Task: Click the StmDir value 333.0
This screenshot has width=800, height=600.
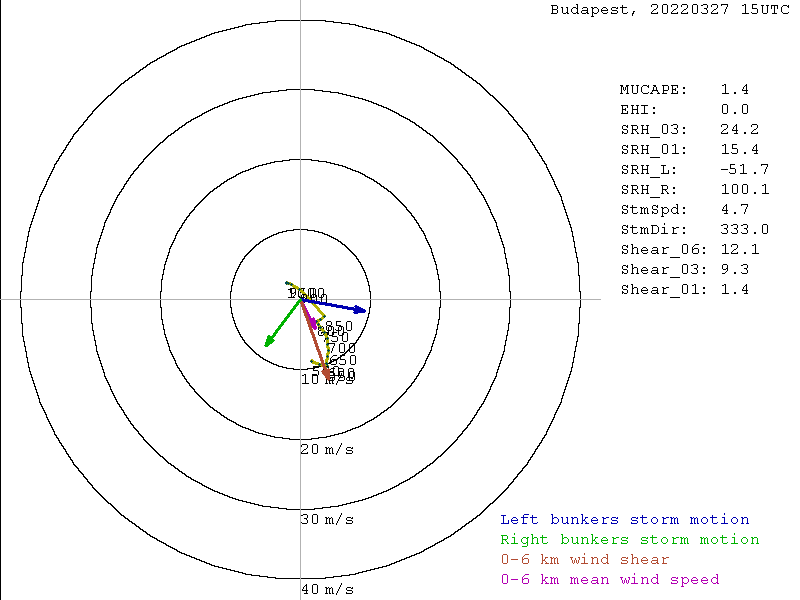Action: point(745,230)
